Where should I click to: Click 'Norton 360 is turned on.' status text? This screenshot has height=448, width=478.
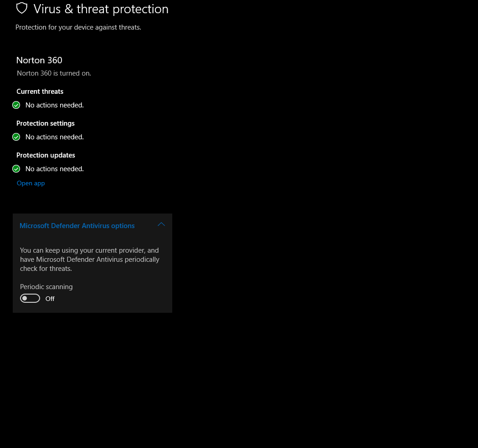pos(54,73)
